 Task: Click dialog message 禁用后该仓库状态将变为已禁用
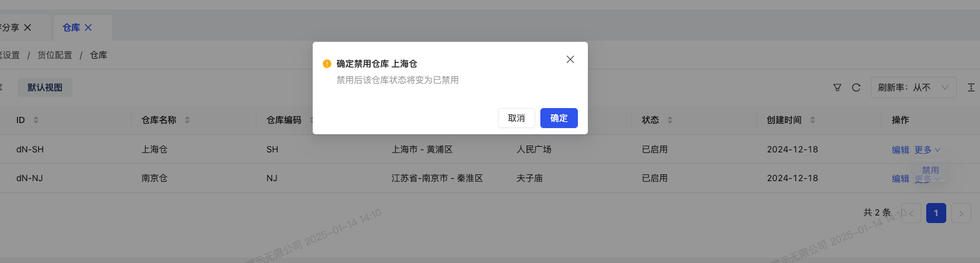tap(398, 80)
